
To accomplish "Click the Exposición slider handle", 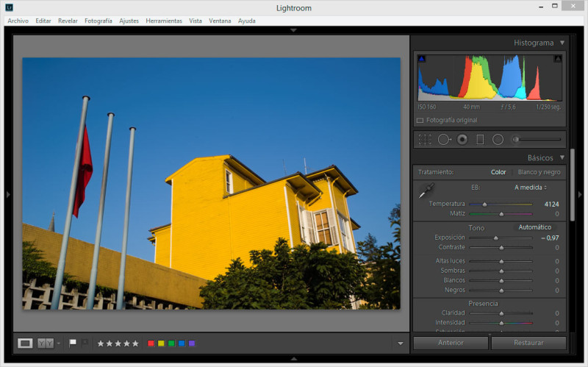I will 496,238.
